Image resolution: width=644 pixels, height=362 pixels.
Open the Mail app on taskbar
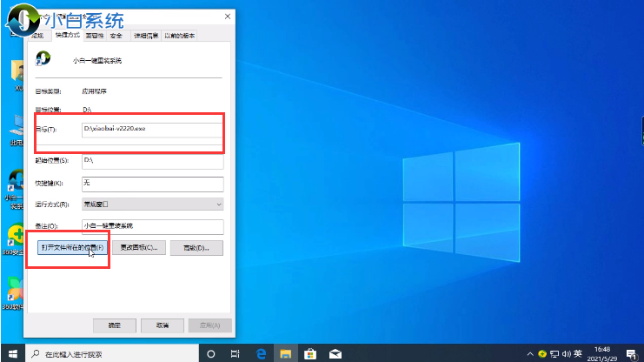pyautogui.click(x=333, y=354)
